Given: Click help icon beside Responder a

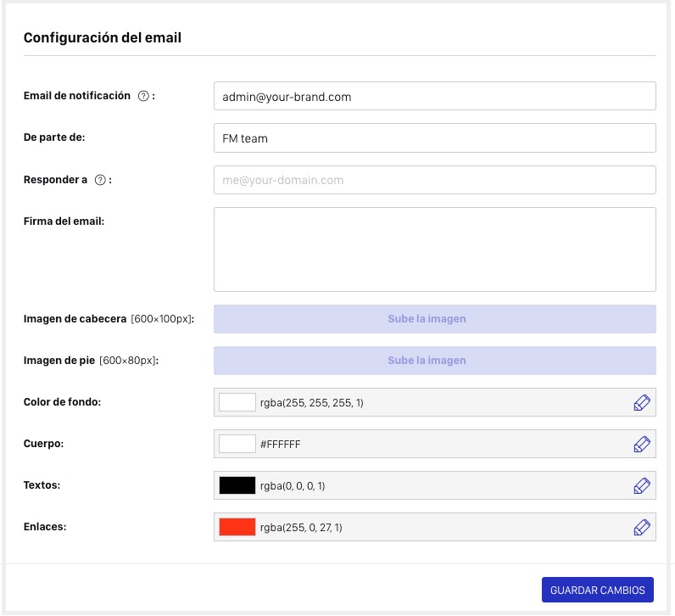Looking at the screenshot, I should 100,180.
